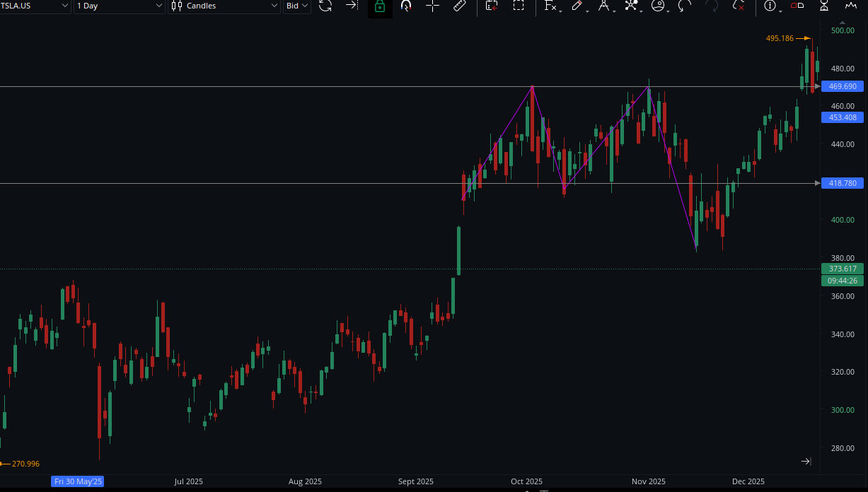The image size is (868, 492).
Task: Click the Oct 2025 label on time axis
Action: point(526,481)
